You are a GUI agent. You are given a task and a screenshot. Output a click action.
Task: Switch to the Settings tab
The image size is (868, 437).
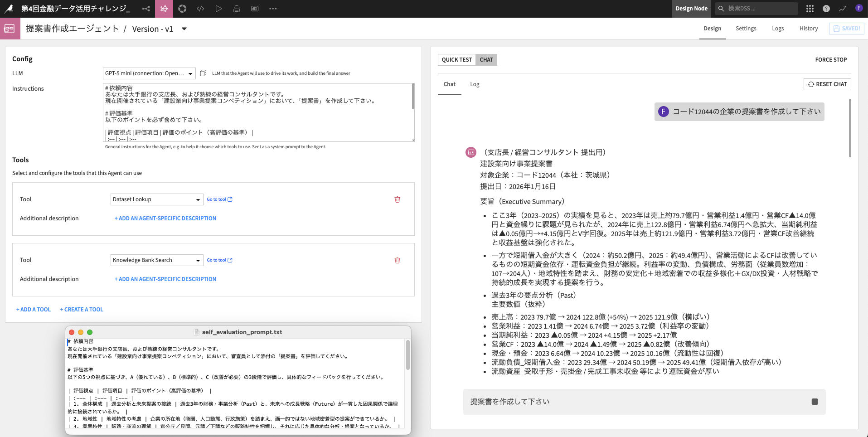click(x=746, y=29)
